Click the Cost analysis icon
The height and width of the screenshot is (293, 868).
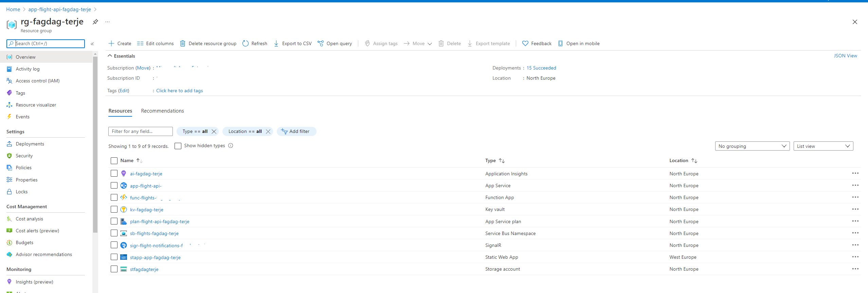click(x=10, y=219)
